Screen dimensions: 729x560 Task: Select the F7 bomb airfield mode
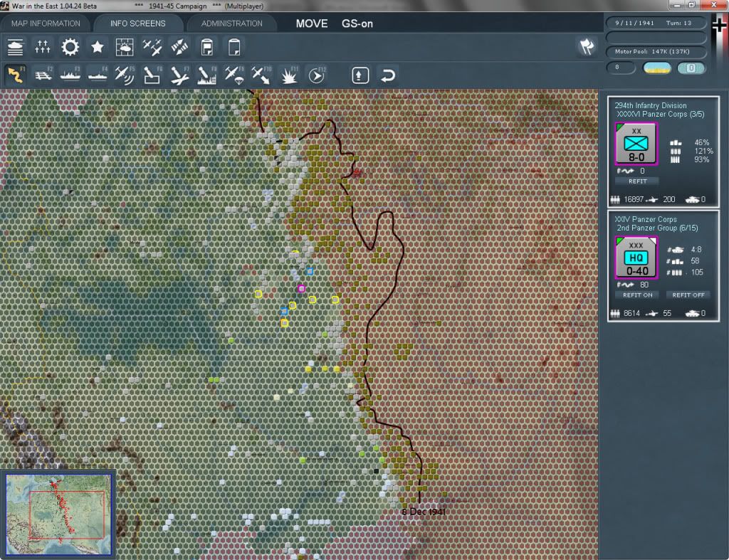click(x=179, y=75)
